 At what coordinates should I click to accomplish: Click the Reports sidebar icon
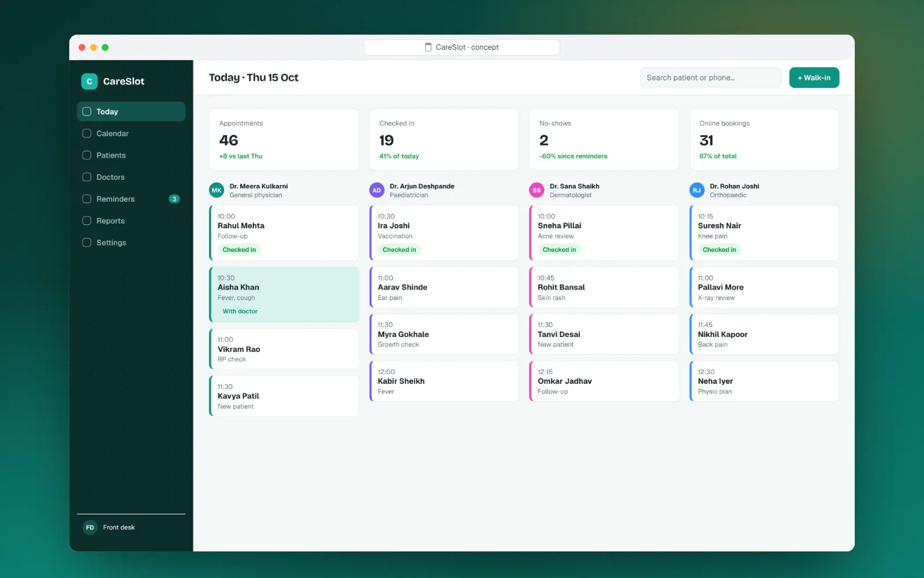(x=87, y=221)
